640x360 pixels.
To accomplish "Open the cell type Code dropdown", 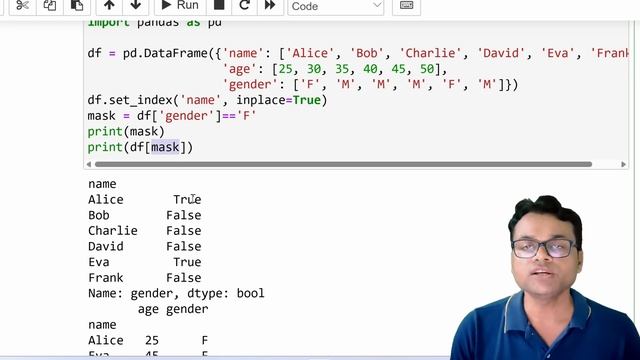I will point(336,7).
